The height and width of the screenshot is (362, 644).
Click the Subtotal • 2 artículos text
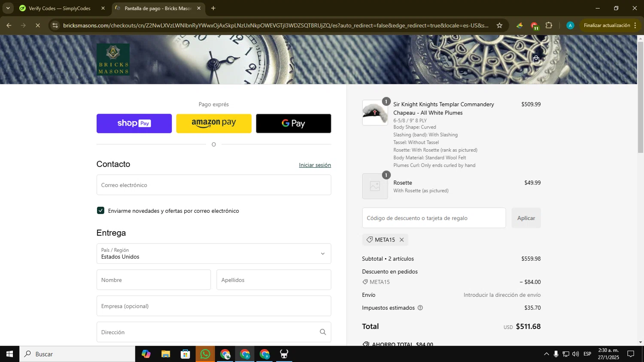pos(388,259)
